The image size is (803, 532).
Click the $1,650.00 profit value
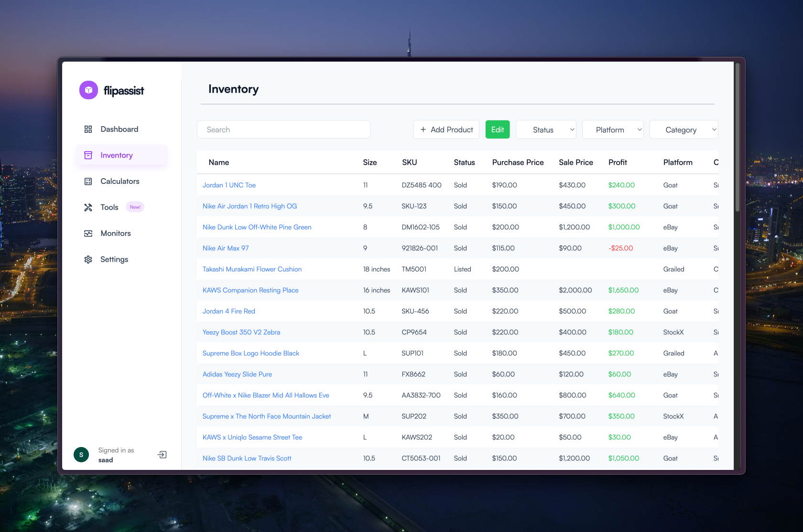(623, 290)
